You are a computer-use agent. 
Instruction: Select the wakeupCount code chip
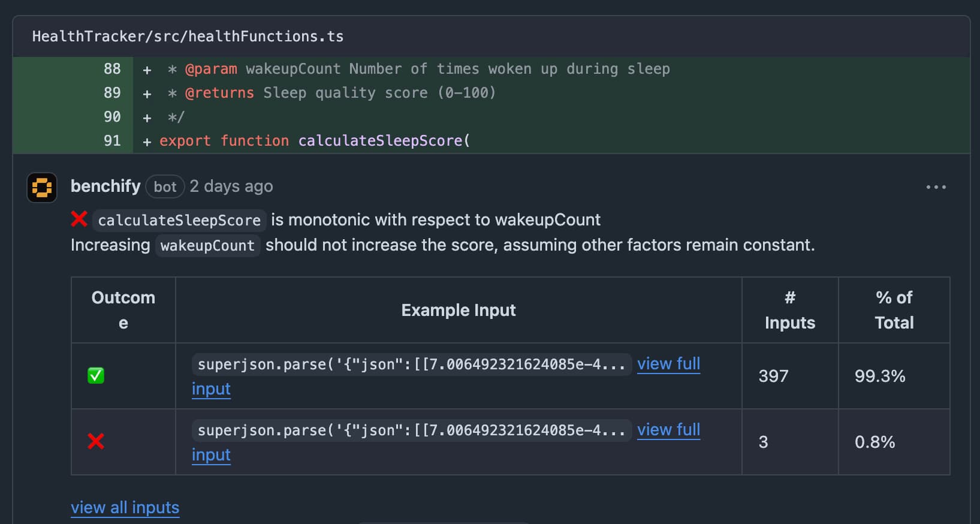pos(207,245)
